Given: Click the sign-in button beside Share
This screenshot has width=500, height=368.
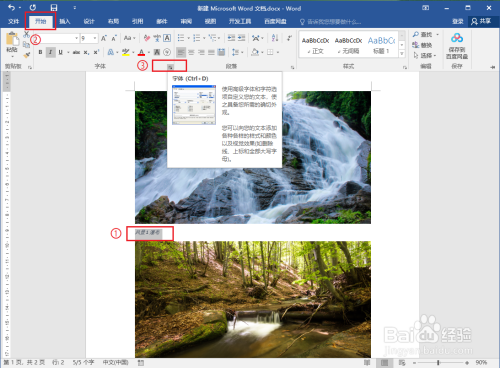Looking at the screenshot, I should (458, 21).
